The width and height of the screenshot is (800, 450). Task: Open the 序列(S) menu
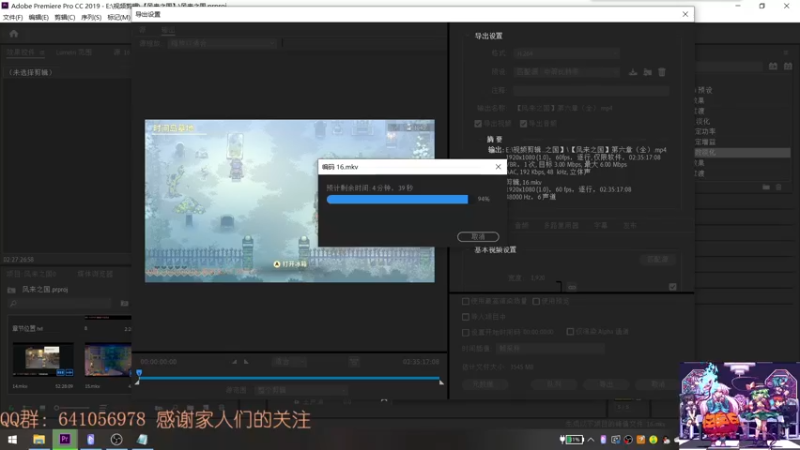point(91,17)
